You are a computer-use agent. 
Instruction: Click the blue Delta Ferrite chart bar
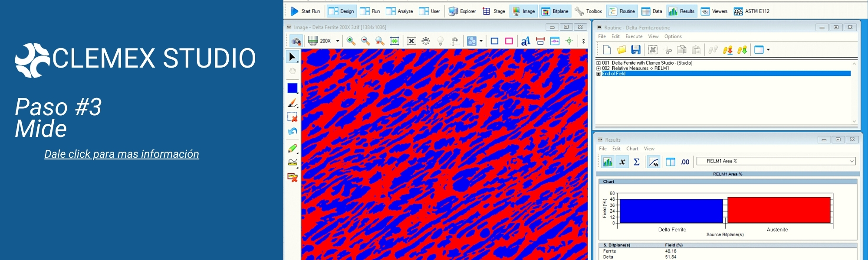click(x=671, y=211)
